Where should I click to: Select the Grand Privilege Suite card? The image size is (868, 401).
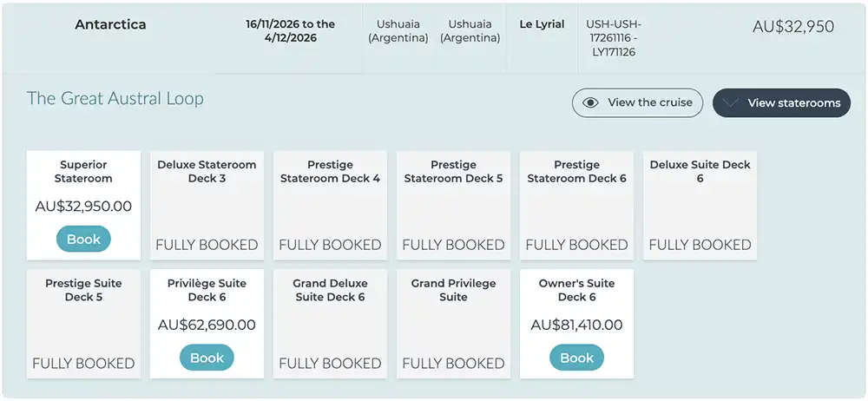click(x=453, y=324)
